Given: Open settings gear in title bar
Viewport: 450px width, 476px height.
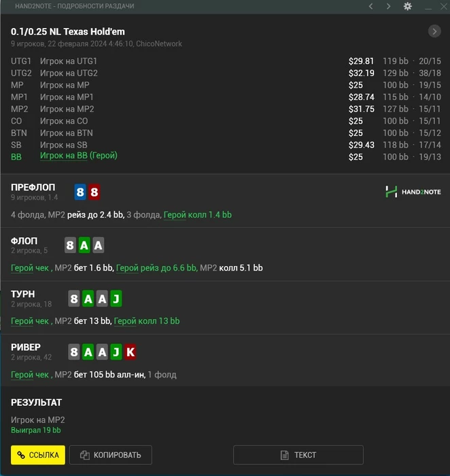Looking at the screenshot, I should pos(408,6).
